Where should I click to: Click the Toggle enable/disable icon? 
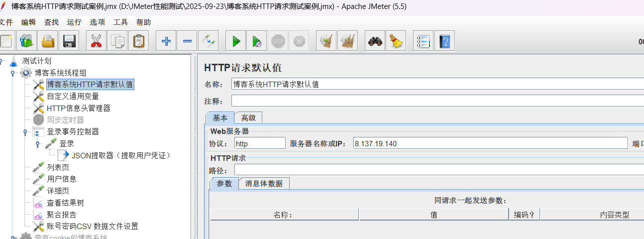(208, 41)
